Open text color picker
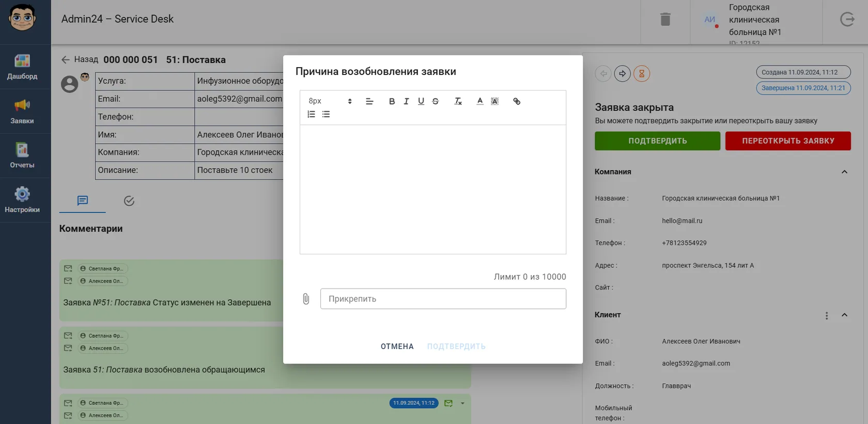 click(x=480, y=101)
